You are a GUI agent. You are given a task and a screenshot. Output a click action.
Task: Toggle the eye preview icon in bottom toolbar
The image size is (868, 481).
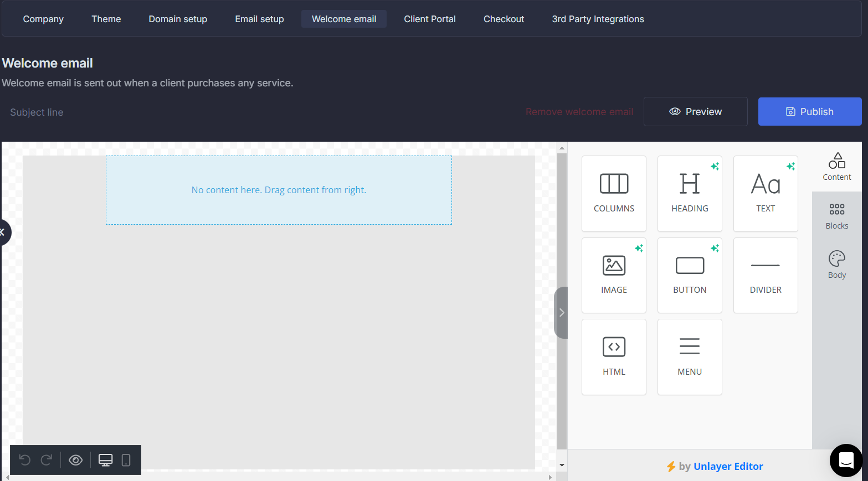(x=75, y=460)
